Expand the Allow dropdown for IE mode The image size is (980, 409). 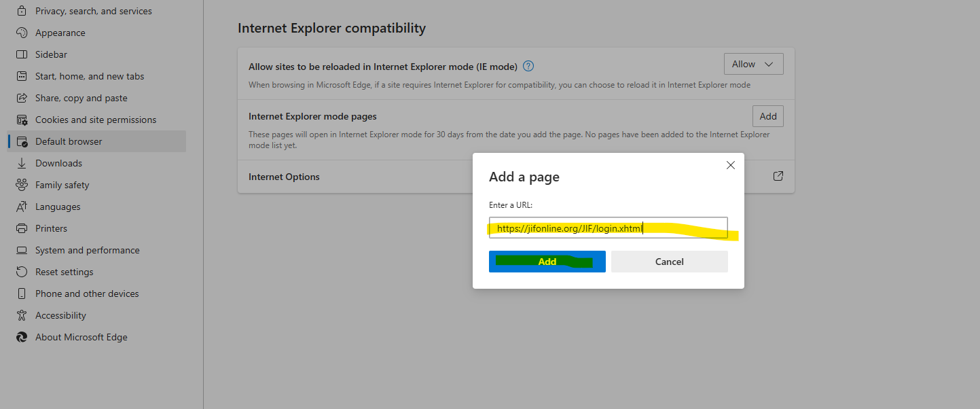[x=753, y=64]
